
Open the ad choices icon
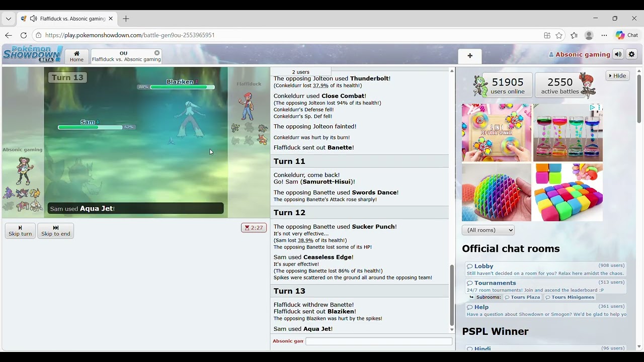tap(593, 107)
